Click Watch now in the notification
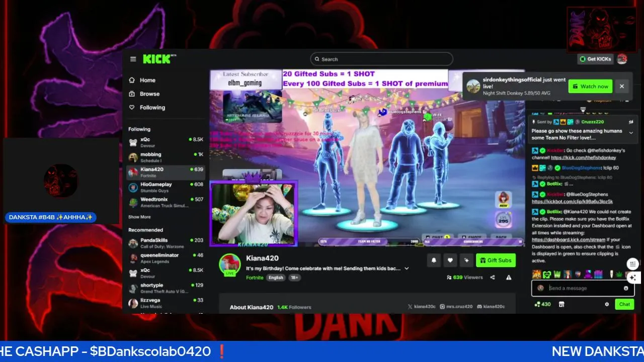Image resolution: width=644 pixels, height=362 pixels. pyautogui.click(x=590, y=86)
